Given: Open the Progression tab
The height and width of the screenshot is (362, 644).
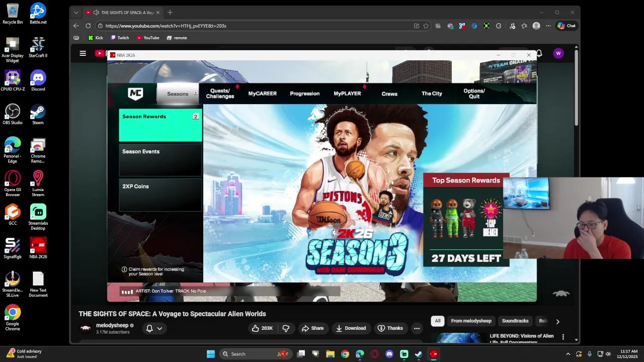Looking at the screenshot, I should point(304,94).
